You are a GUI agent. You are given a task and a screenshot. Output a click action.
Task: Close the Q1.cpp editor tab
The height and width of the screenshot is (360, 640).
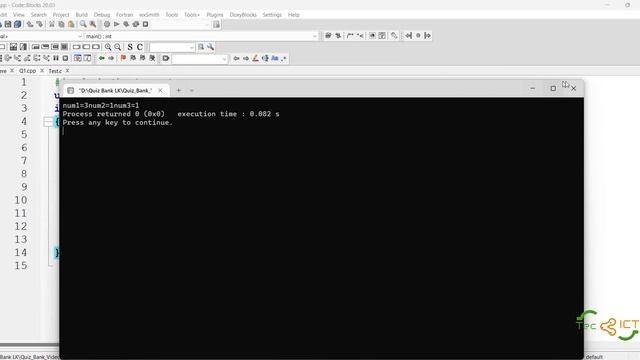point(42,71)
